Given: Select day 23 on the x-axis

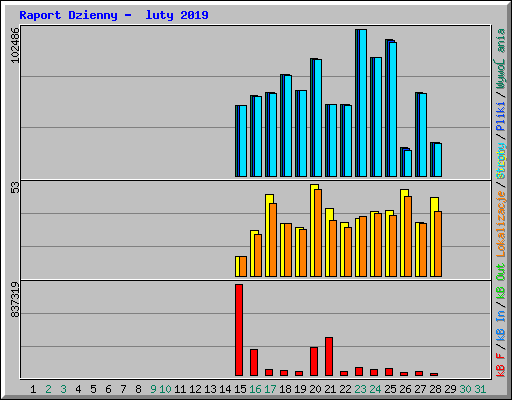Looking at the screenshot, I should click(360, 389).
